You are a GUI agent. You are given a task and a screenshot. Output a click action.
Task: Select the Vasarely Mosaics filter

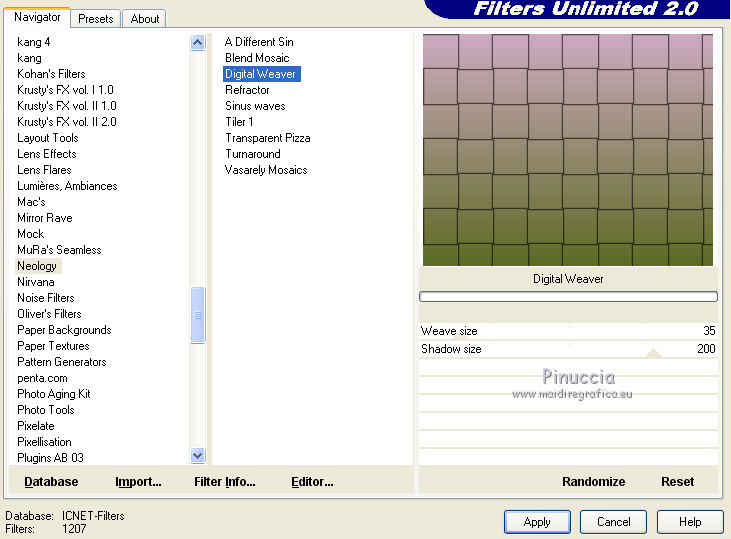point(266,170)
